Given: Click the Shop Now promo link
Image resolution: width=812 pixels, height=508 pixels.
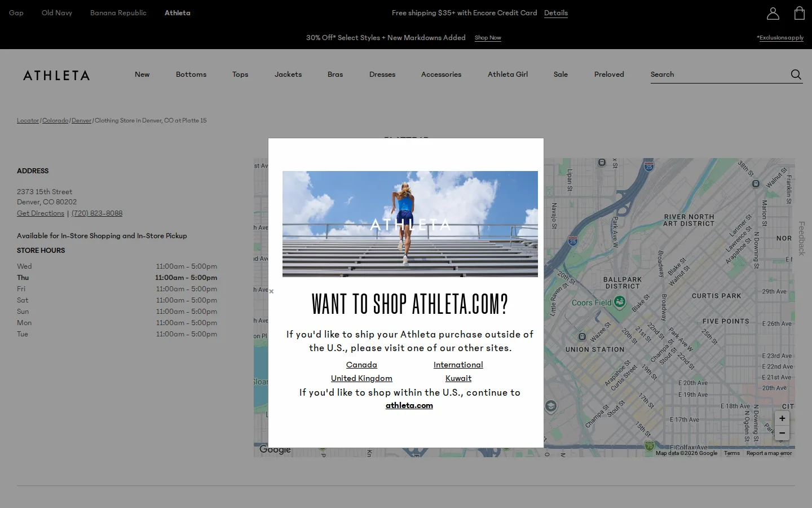Looking at the screenshot, I should pyautogui.click(x=488, y=38).
